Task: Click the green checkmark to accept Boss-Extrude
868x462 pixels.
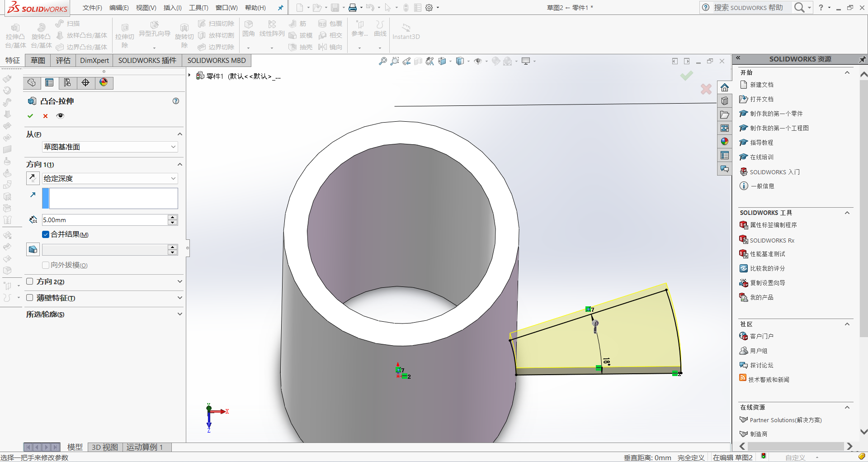Action: (30, 116)
